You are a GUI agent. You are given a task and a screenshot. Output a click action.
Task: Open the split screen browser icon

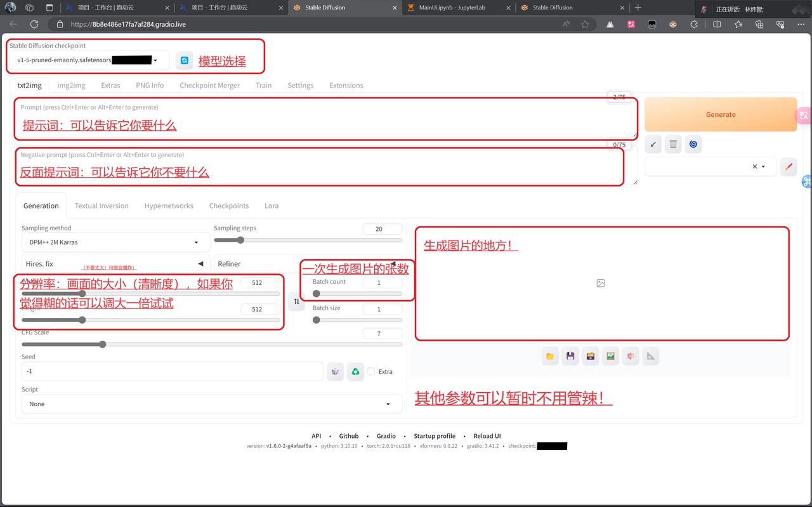point(717,24)
